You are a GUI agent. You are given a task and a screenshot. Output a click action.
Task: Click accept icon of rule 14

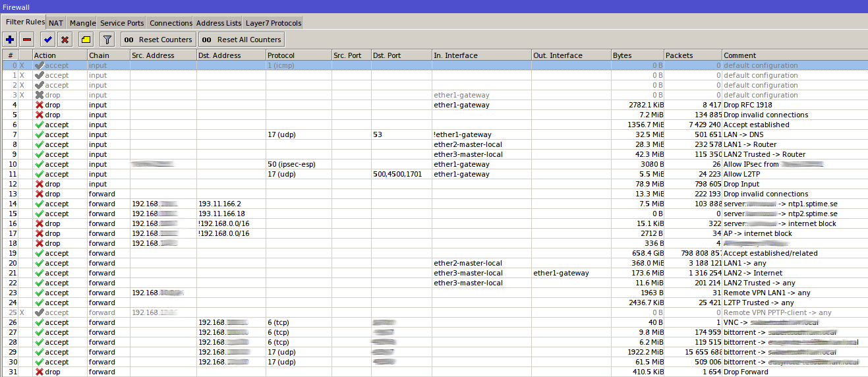pyautogui.click(x=40, y=204)
